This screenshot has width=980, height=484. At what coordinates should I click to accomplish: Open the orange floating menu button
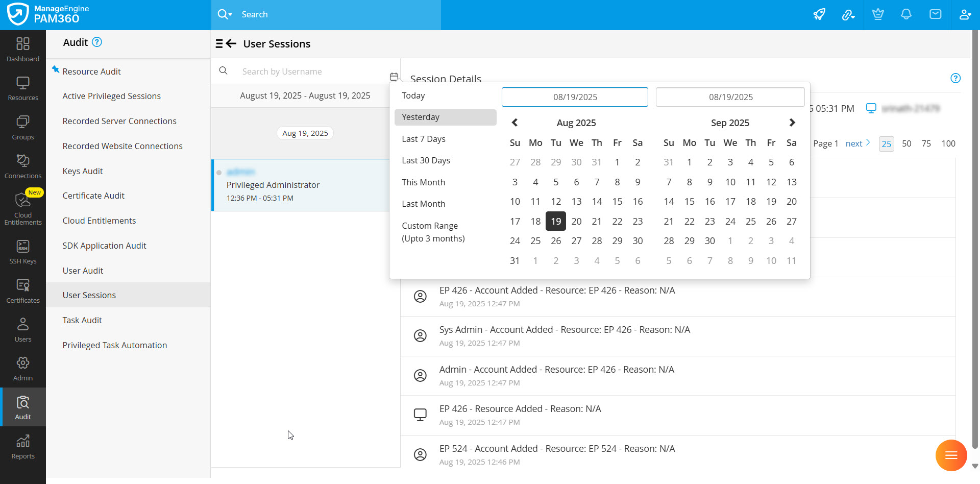951,455
